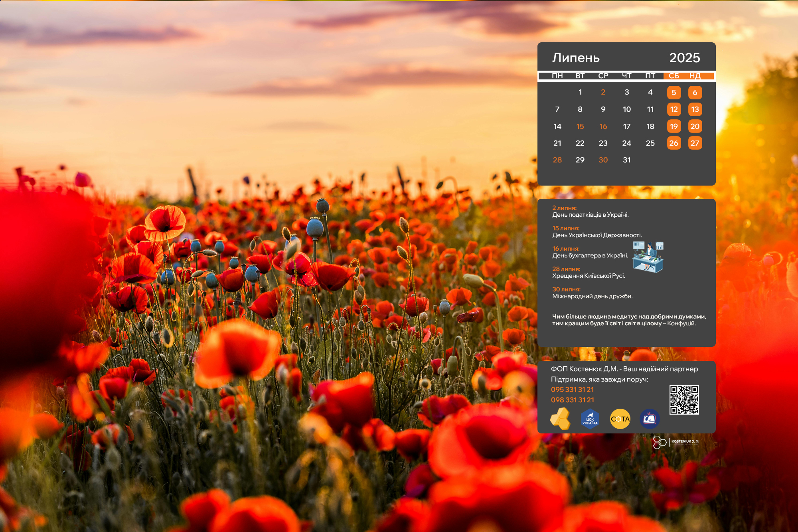Click 'Хрещення Київської Русі.' text
The height and width of the screenshot is (532, 798).
589,276
